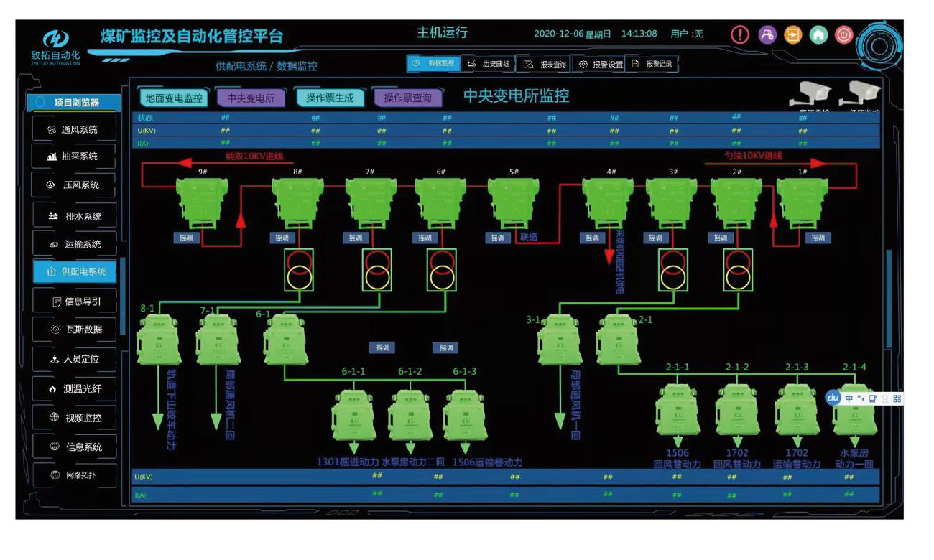Switch to 报警设置 alarm settings tab
934x560 pixels.
click(x=601, y=64)
